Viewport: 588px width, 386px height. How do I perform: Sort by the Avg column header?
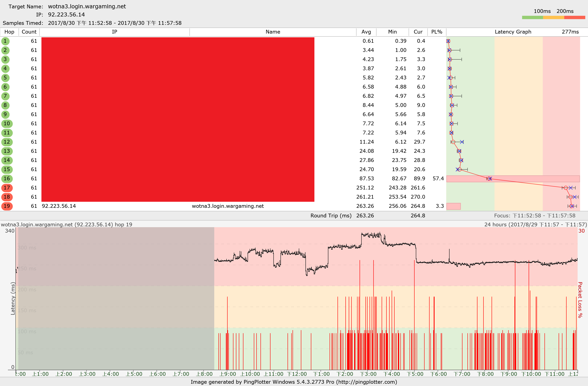(x=366, y=32)
